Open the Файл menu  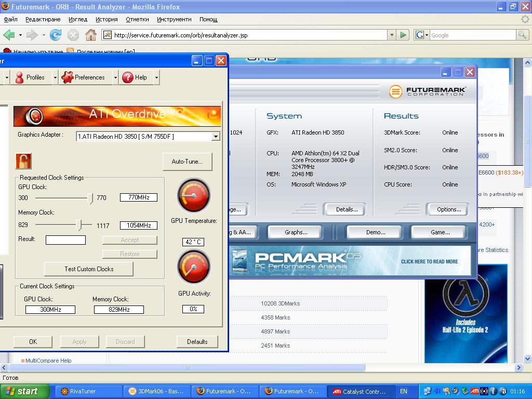[x=10, y=19]
